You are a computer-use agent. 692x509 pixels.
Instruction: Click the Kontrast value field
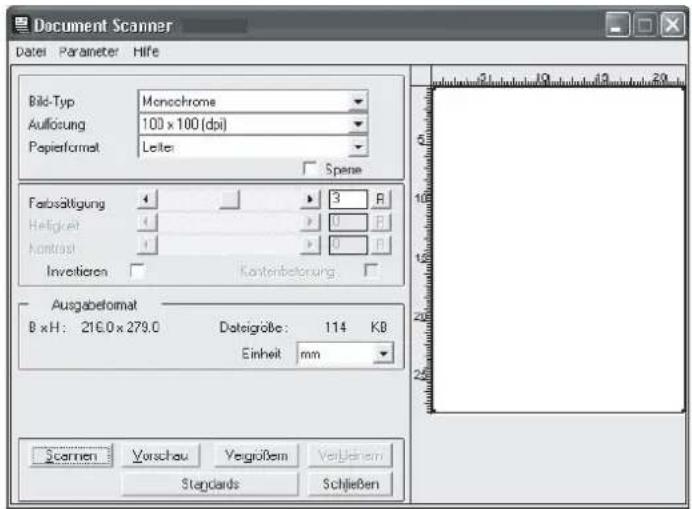[348, 245]
